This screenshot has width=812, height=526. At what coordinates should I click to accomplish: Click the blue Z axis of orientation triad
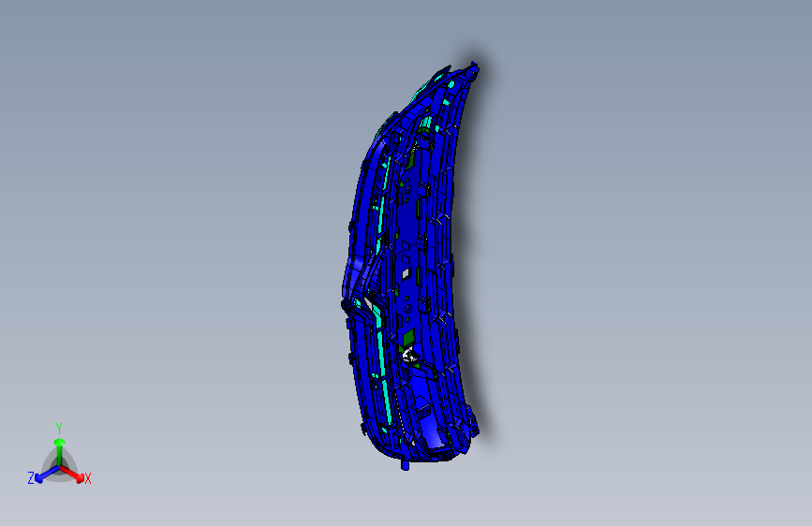[x=47, y=474]
